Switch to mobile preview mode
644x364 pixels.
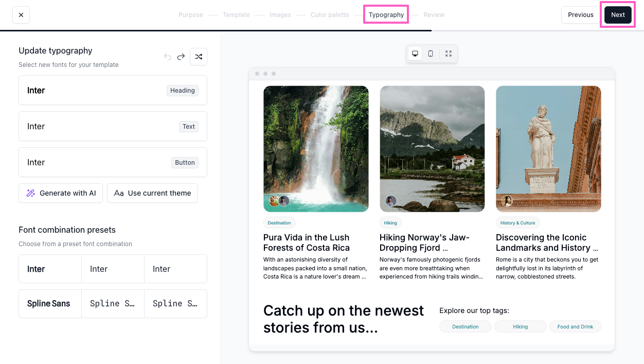(431, 54)
